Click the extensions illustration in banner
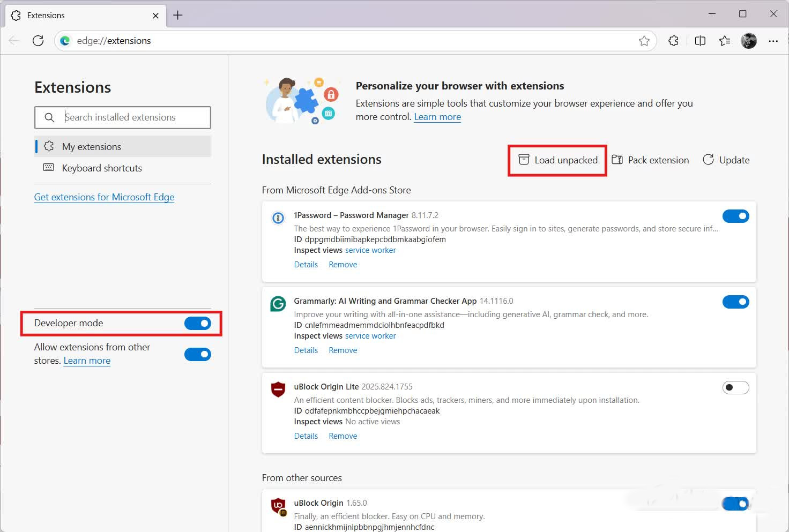Image resolution: width=789 pixels, height=532 pixels. point(302,100)
